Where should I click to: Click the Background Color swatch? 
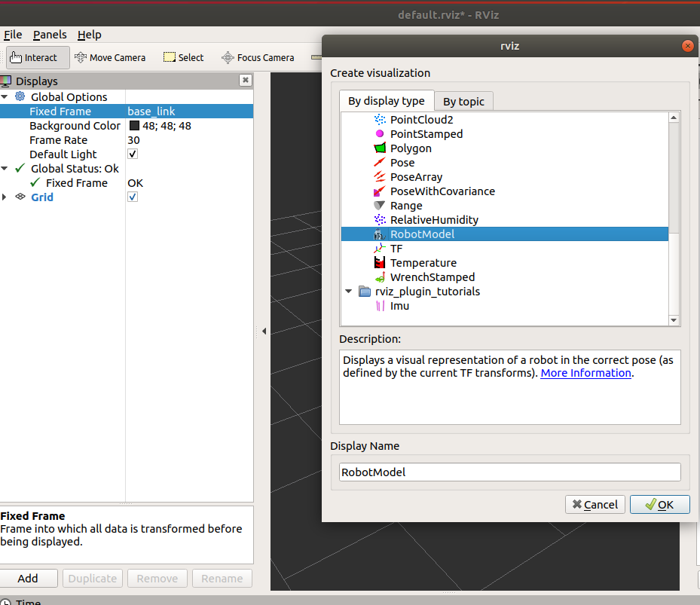tap(134, 126)
